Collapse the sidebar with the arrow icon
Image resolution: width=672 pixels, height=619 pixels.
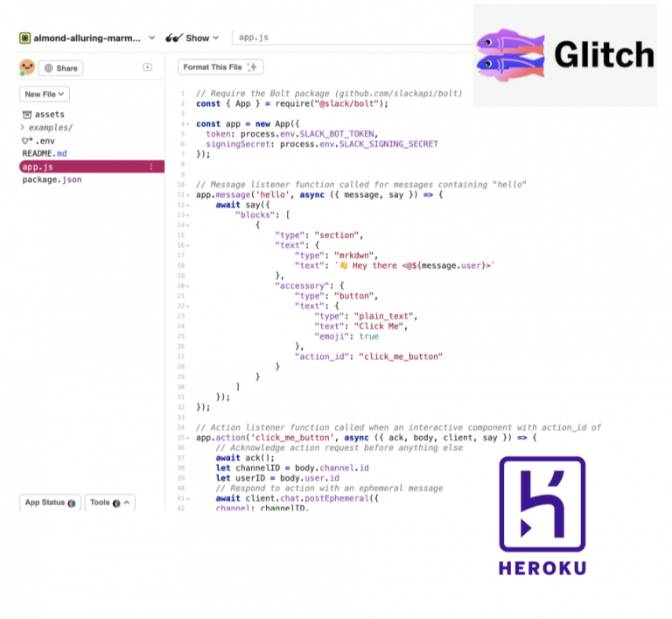tap(147, 67)
